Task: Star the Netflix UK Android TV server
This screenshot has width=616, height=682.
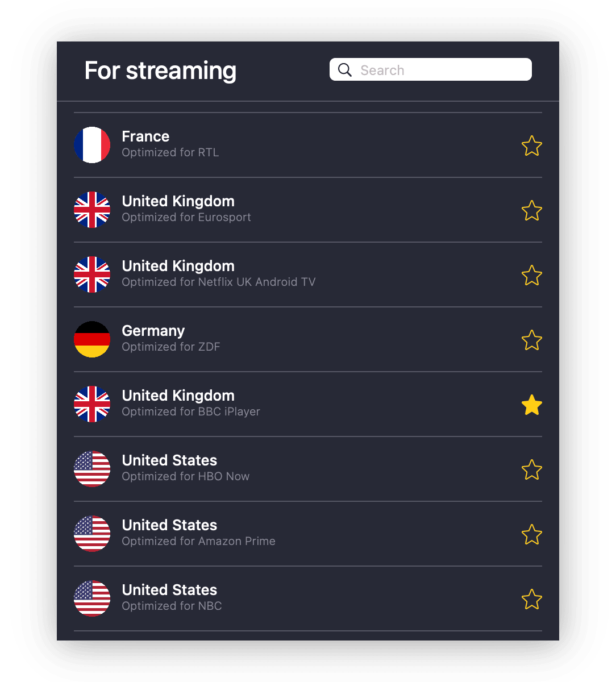Action: pos(532,275)
